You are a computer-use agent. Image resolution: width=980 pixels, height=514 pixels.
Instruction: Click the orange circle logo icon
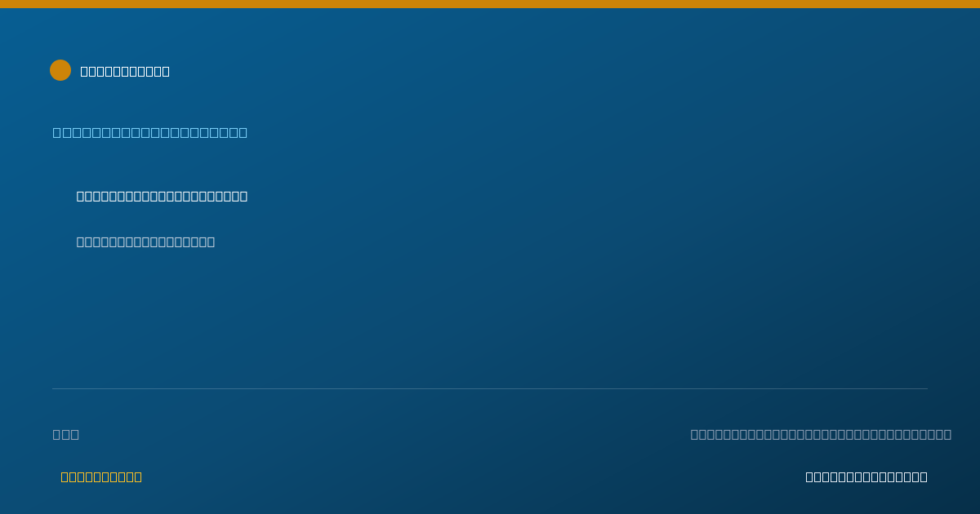60,70
